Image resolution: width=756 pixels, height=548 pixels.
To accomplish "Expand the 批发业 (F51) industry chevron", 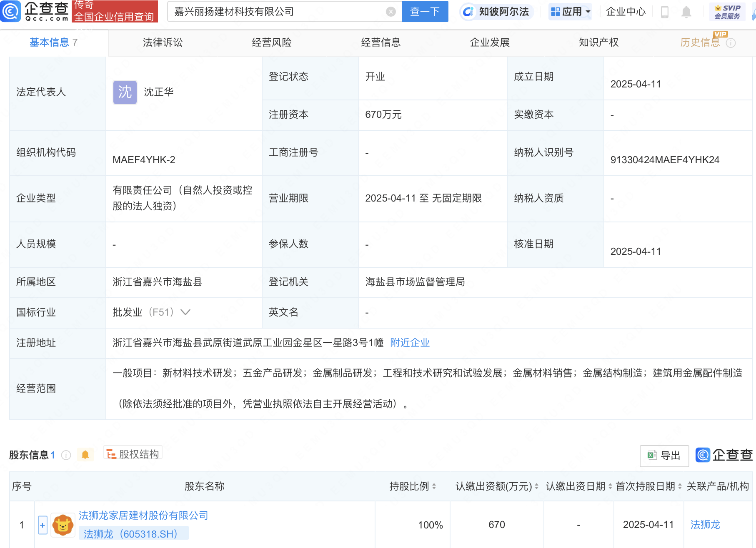I will click(x=185, y=312).
